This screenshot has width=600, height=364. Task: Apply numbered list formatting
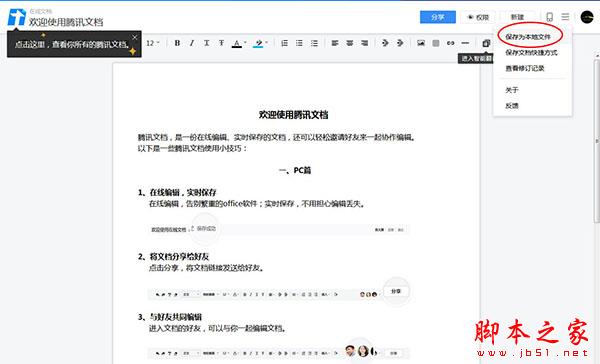click(284, 43)
